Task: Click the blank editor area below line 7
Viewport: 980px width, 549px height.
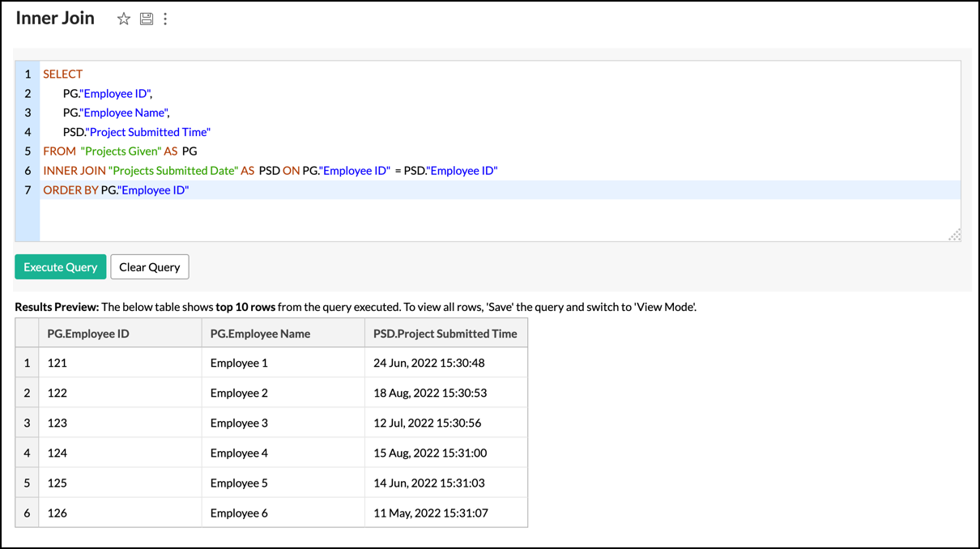Action: pyautogui.click(x=486, y=220)
